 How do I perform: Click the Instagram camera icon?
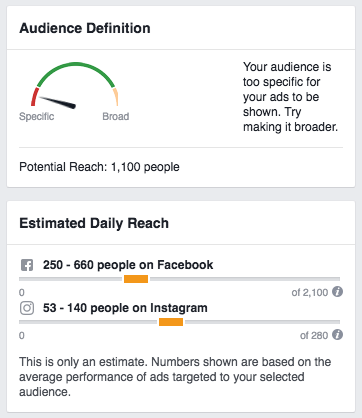pyautogui.click(x=27, y=308)
